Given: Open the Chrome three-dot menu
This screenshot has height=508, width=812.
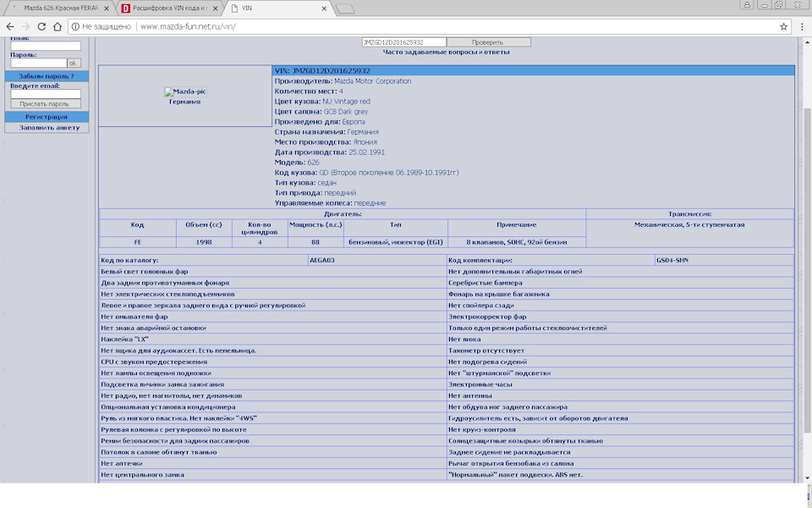Looking at the screenshot, I should (x=802, y=26).
